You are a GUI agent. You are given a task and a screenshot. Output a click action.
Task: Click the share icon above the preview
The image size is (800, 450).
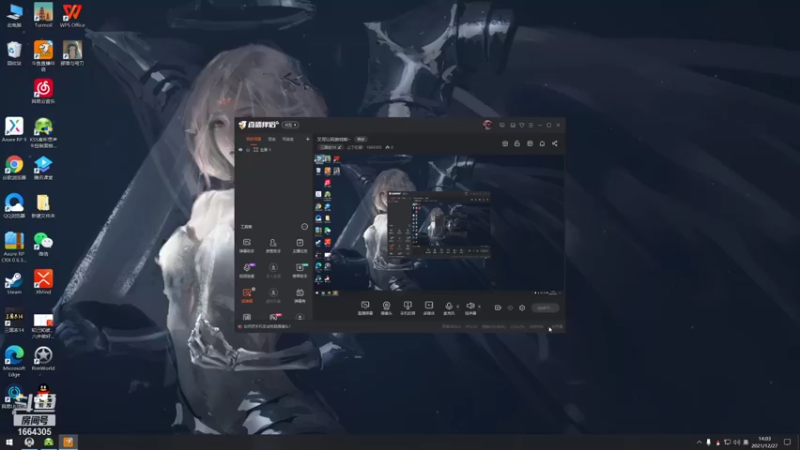555,143
